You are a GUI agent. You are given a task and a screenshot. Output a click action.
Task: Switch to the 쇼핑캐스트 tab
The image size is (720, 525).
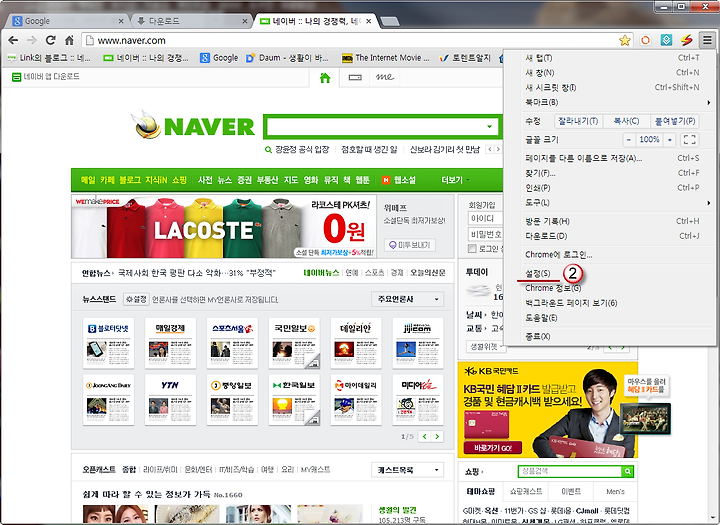[525, 491]
